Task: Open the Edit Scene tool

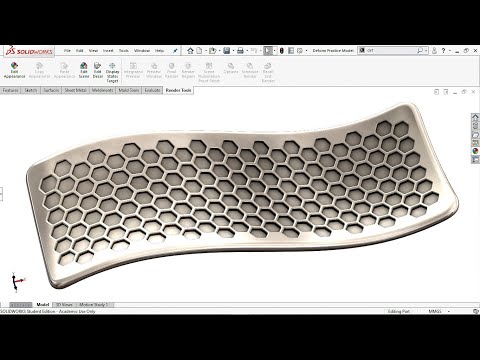Action: pos(84,70)
